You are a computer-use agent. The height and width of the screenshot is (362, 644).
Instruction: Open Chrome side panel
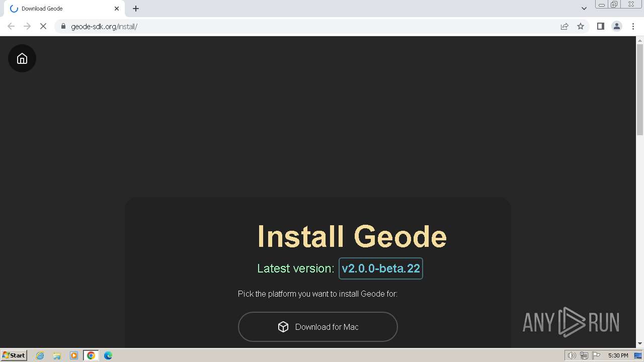[600, 26]
